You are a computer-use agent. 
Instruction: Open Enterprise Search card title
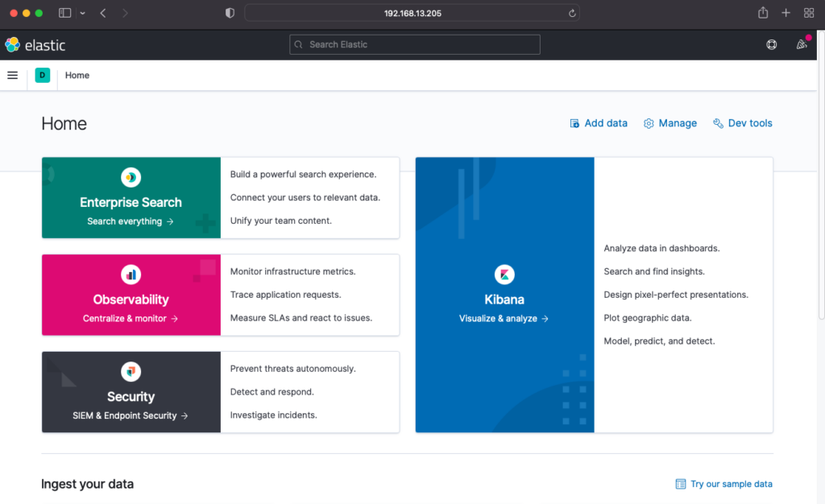click(131, 202)
